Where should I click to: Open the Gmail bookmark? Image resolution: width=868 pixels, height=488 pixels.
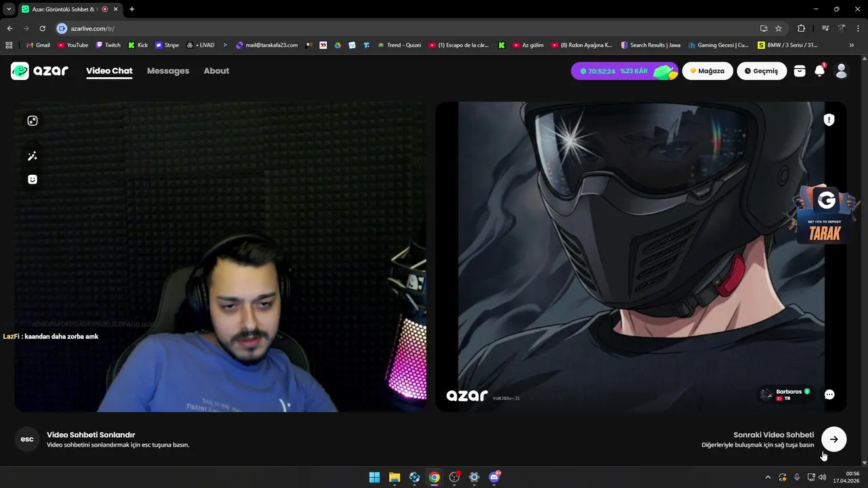click(x=38, y=45)
